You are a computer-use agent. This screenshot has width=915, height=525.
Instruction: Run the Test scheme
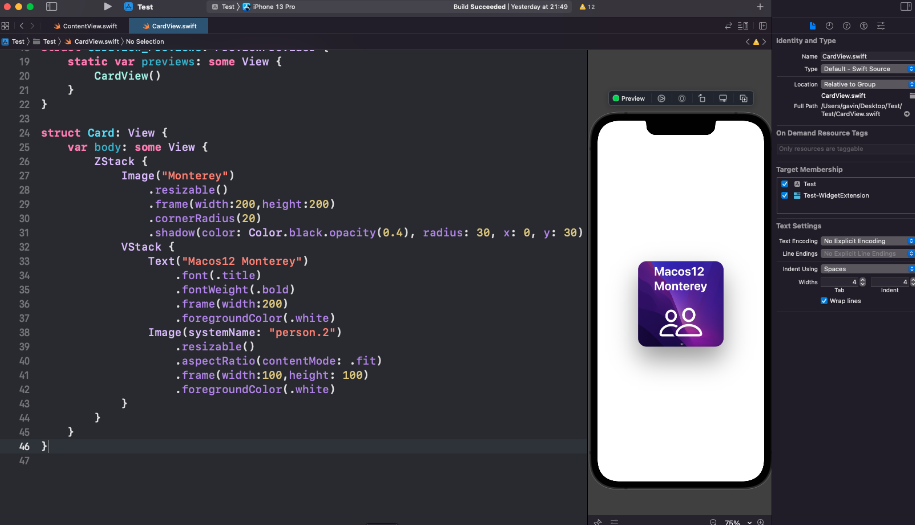107,6
